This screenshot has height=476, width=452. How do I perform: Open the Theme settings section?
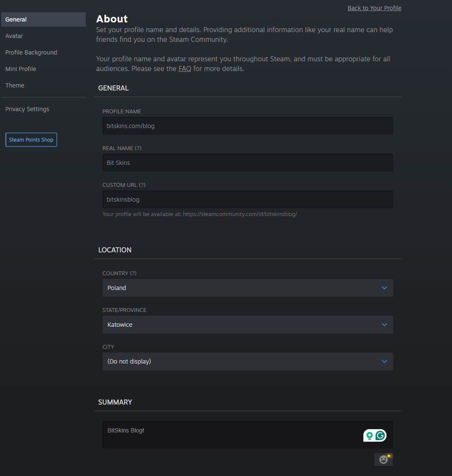15,85
